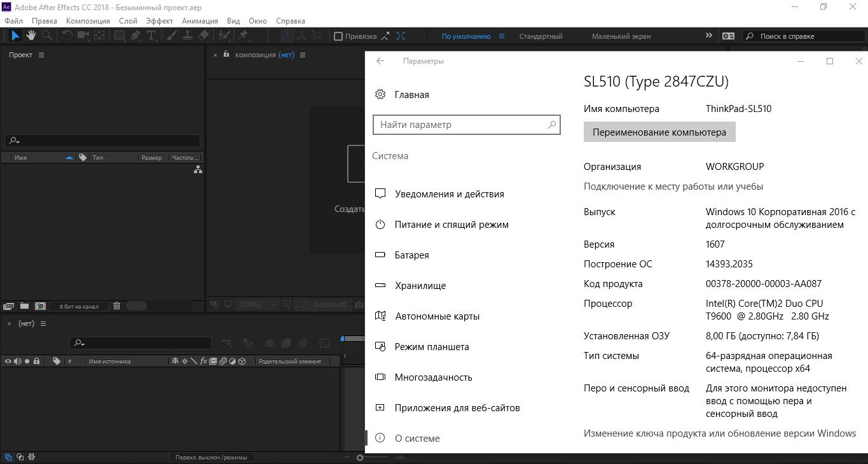
Task: Click the blue timeline navigator start handle
Action: (343, 339)
